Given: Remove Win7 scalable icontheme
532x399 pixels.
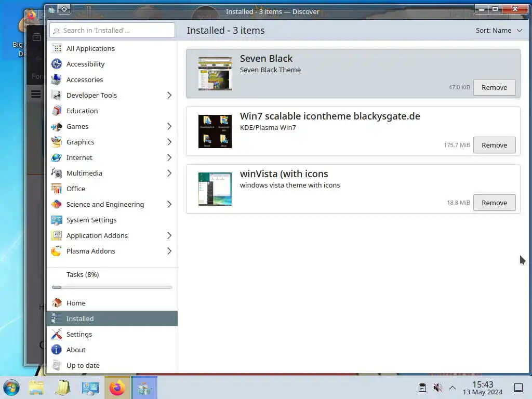Looking at the screenshot, I should click(x=495, y=145).
